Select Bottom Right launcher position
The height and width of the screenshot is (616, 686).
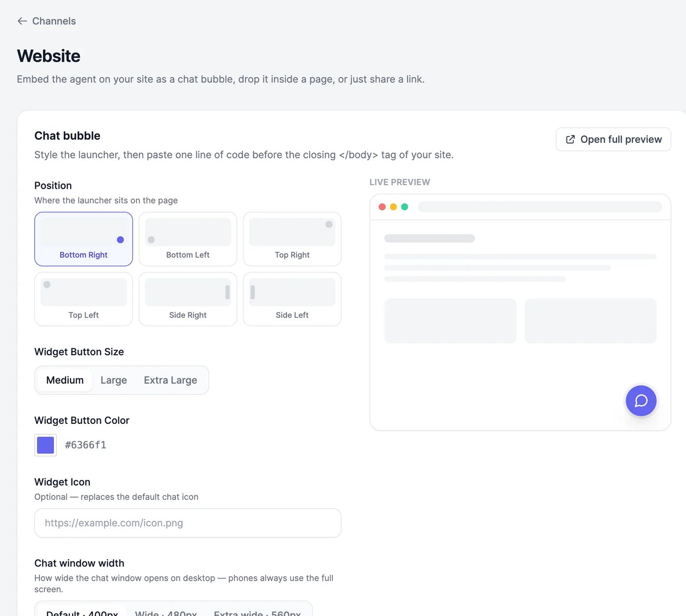(84, 239)
